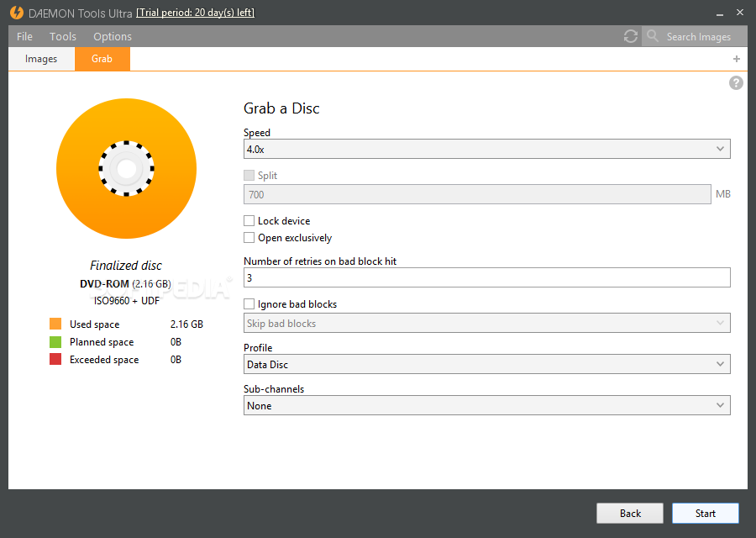Click the Exceeded space label

[x=104, y=360]
